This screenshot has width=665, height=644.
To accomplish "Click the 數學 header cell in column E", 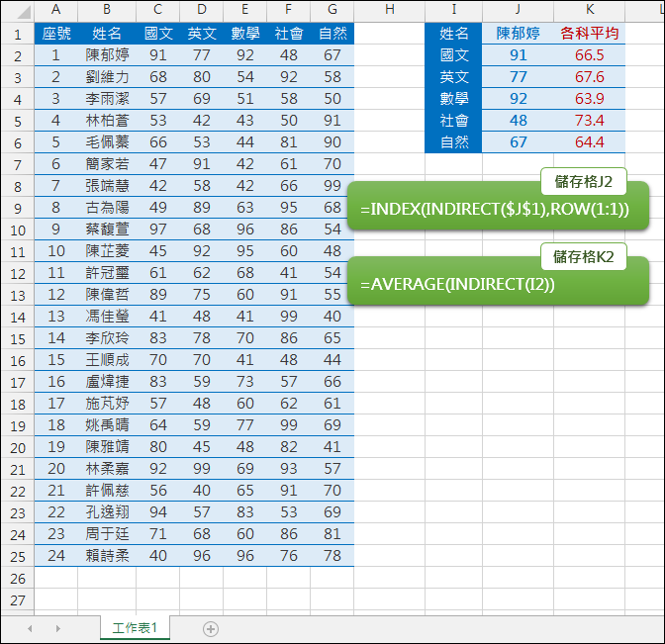I will pyautogui.click(x=245, y=33).
